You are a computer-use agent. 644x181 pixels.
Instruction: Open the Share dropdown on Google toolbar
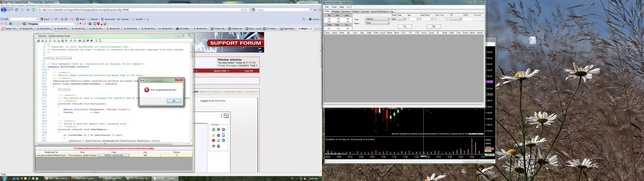(x=80, y=19)
